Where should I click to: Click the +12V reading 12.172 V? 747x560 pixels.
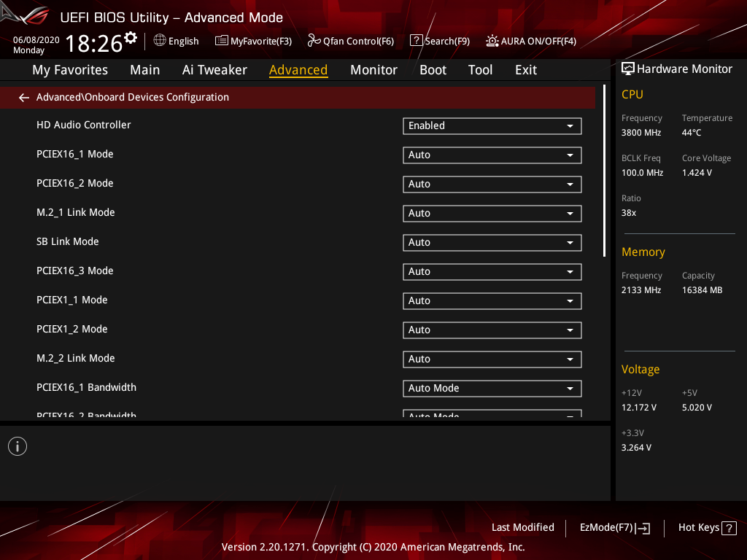(x=639, y=408)
